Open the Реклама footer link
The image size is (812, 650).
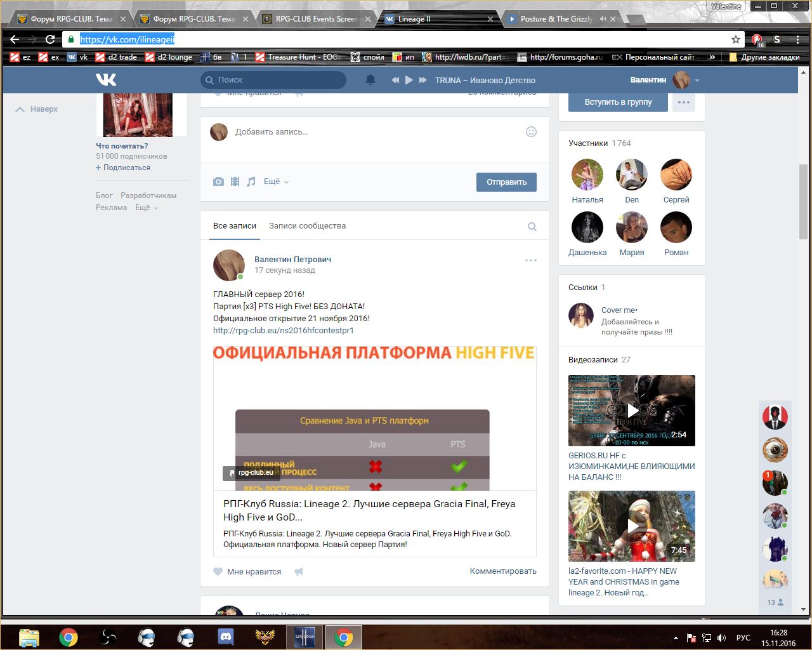coord(112,208)
